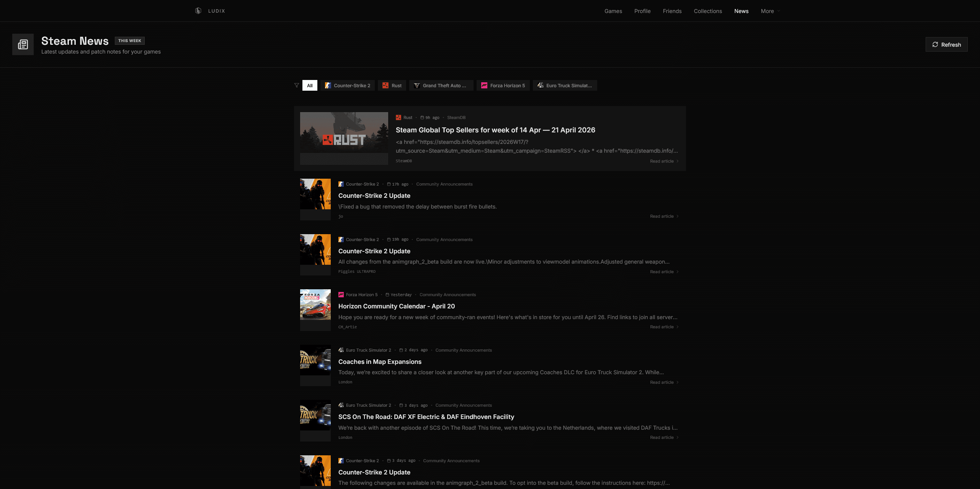This screenshot has height=489, width=980.
Task: Click the calendar icon beside 17h ago
Action: point(389,184)
